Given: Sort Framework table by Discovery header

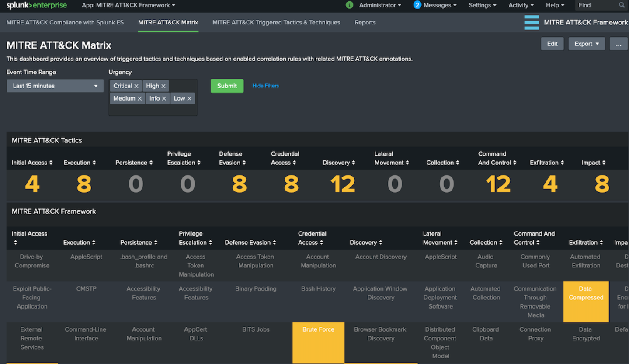Looking at the screenshot, I should [x=366, y=243].
